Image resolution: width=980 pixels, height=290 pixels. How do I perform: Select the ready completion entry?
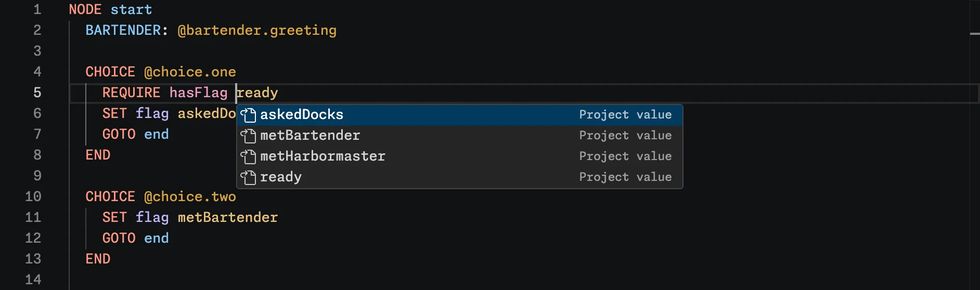(x=460, y=177)
